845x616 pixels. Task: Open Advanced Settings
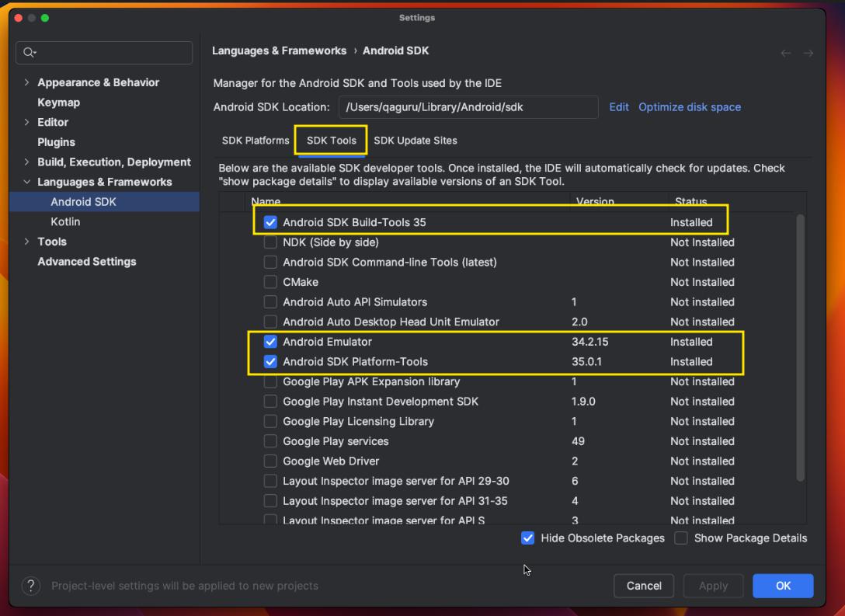pyautogui.click(x=87, y=261)
